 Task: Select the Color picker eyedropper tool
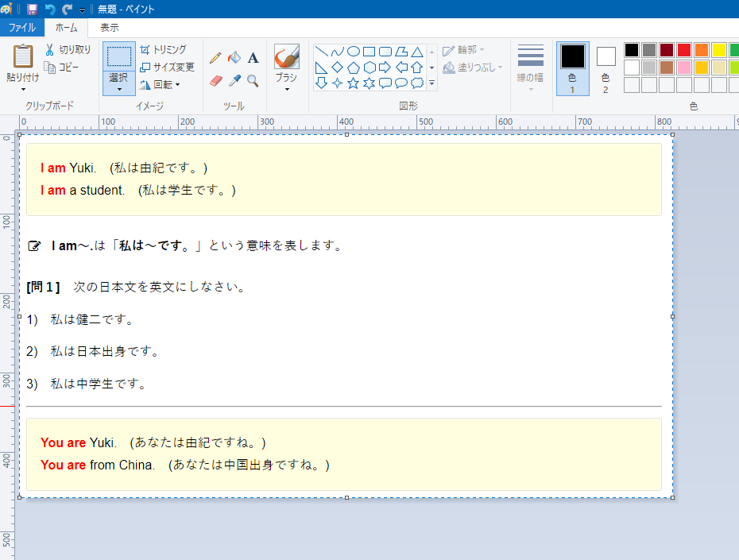234,80
